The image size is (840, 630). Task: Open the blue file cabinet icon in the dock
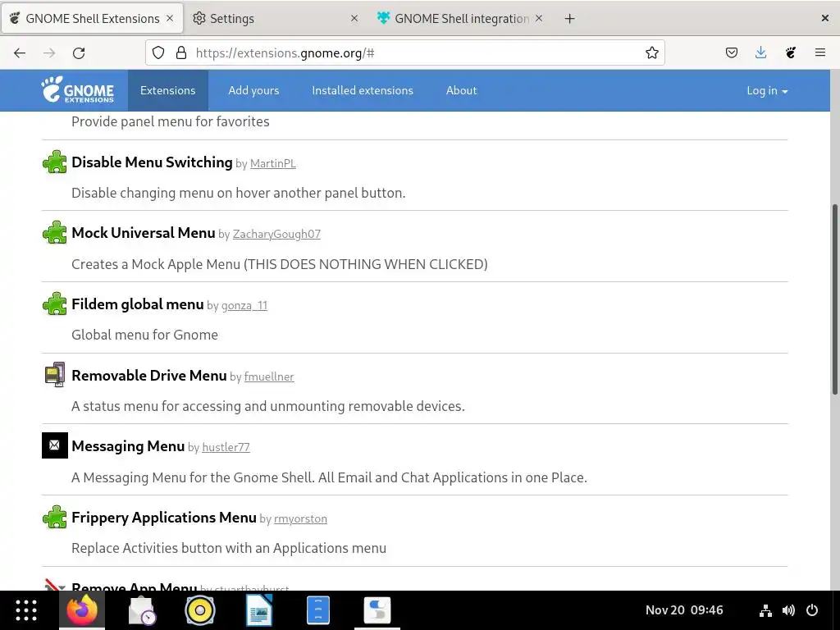[318, 610]
